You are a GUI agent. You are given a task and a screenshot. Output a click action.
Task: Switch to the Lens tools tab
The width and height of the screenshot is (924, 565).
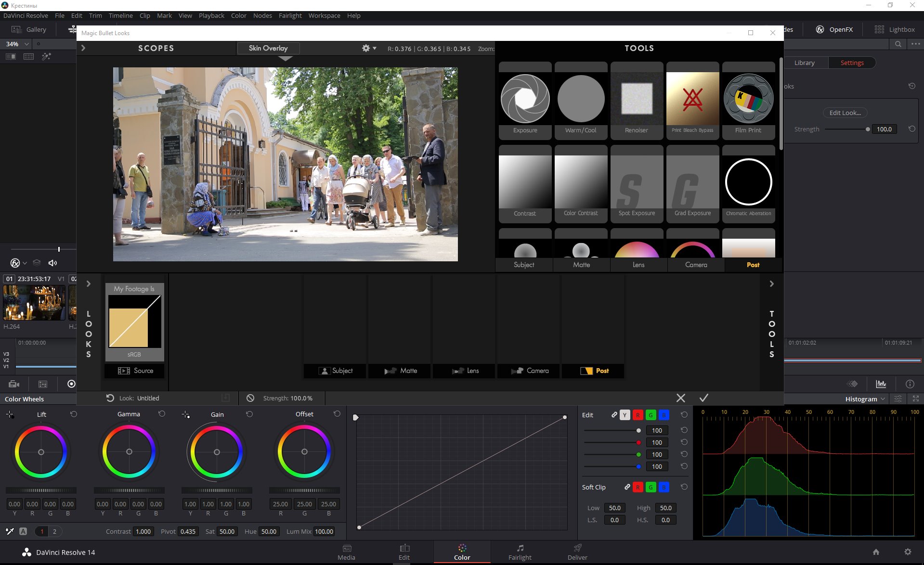638,265
